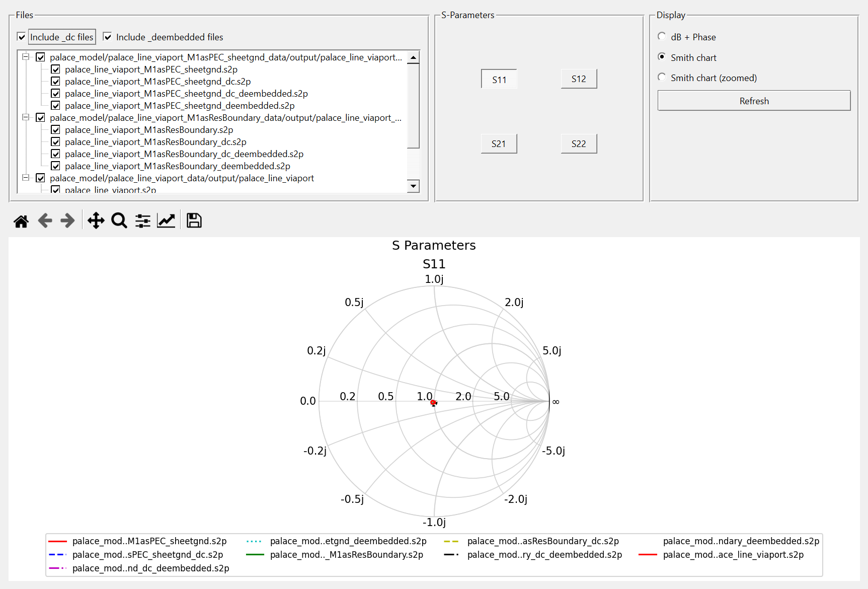
Task: Toggle the Include _deembedded files checkbox
Action: [x=107, y=37]
